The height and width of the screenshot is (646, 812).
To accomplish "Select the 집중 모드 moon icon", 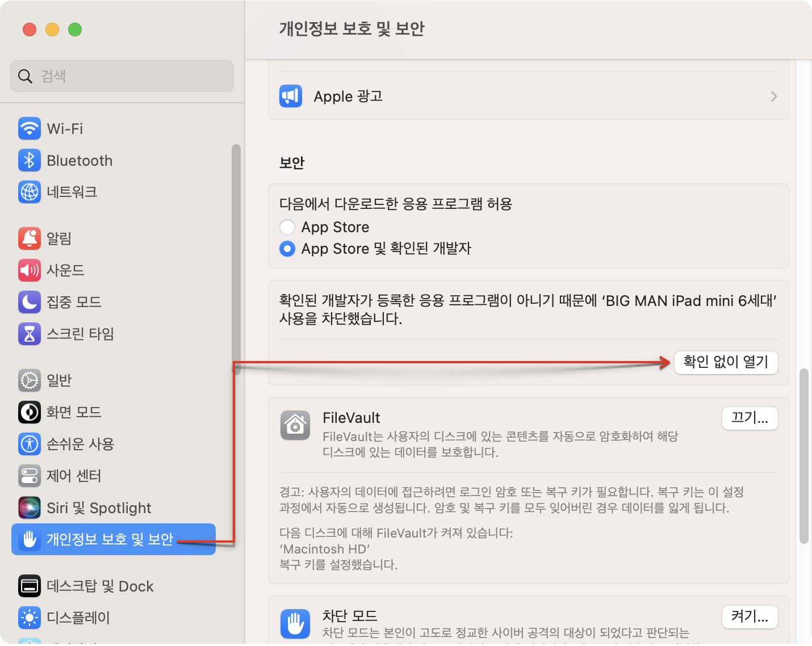I will pyautogui.click(x=30, y=302).
